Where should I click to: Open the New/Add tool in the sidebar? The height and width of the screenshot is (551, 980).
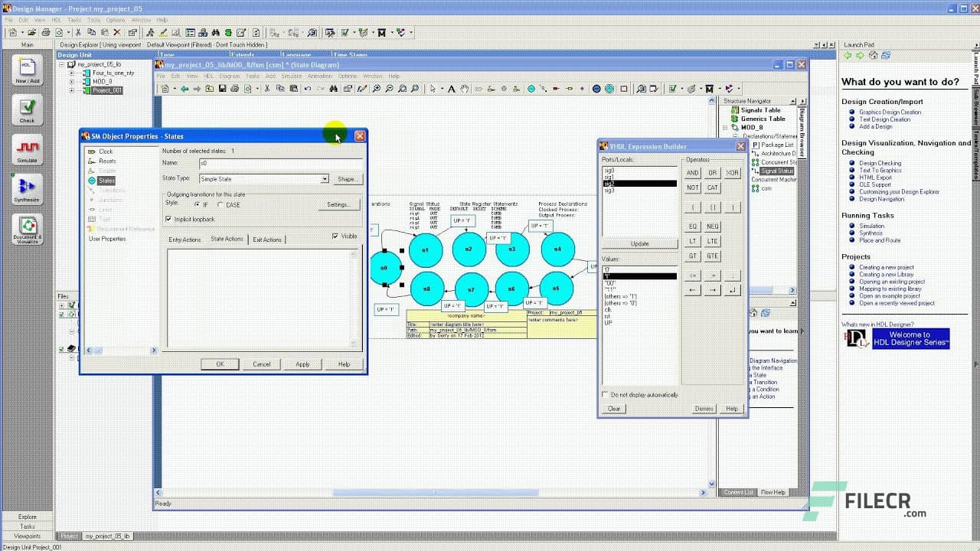[26, 69]
